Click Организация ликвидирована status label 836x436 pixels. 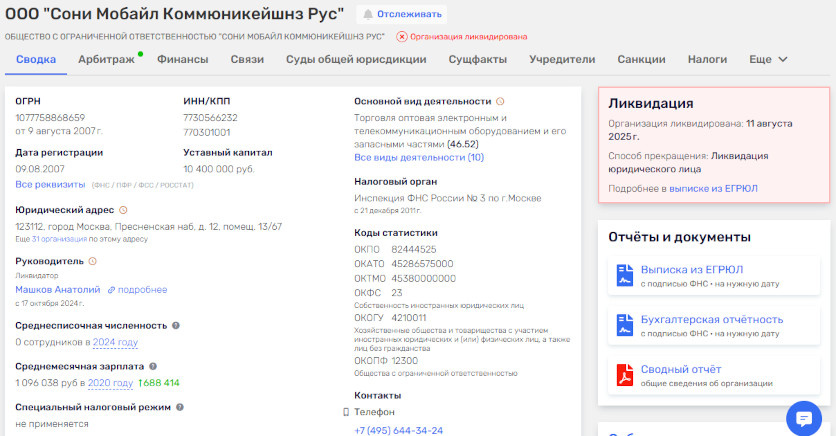click(x=469, y=37)
